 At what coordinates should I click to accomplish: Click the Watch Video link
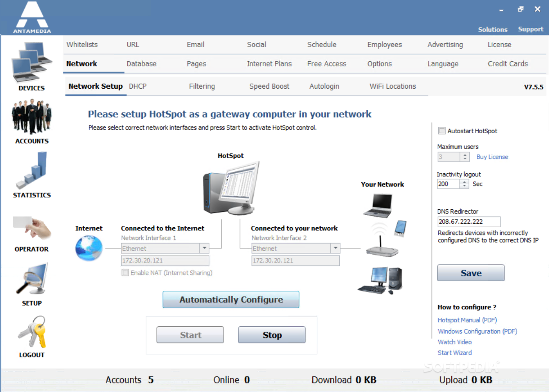pyautogui.click(x=454, y=342)
